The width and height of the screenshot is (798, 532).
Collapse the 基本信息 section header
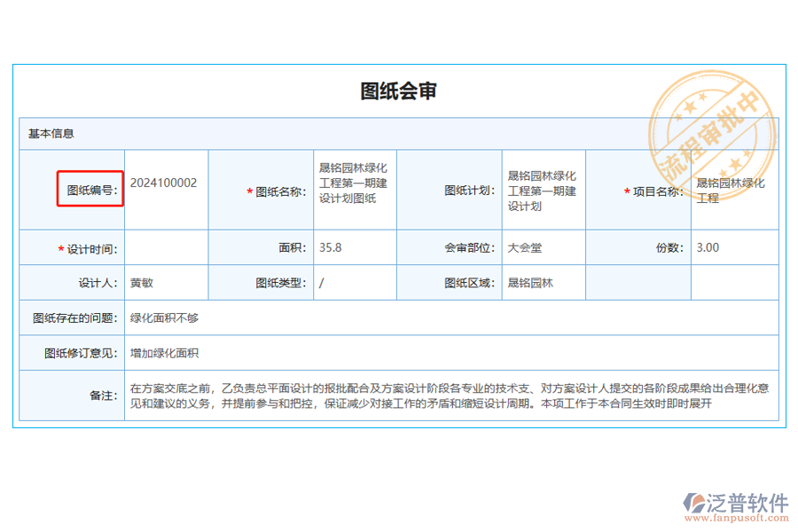point(51,133)
